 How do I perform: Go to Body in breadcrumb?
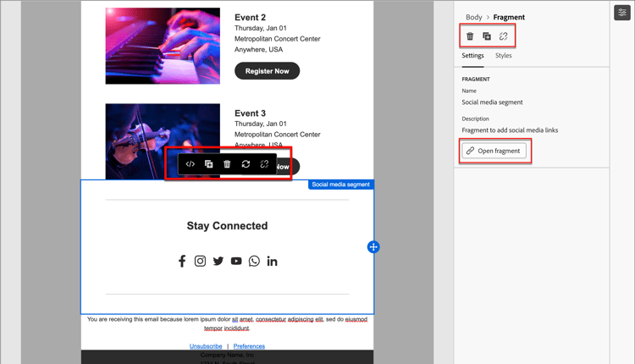[x=474, y=18]
